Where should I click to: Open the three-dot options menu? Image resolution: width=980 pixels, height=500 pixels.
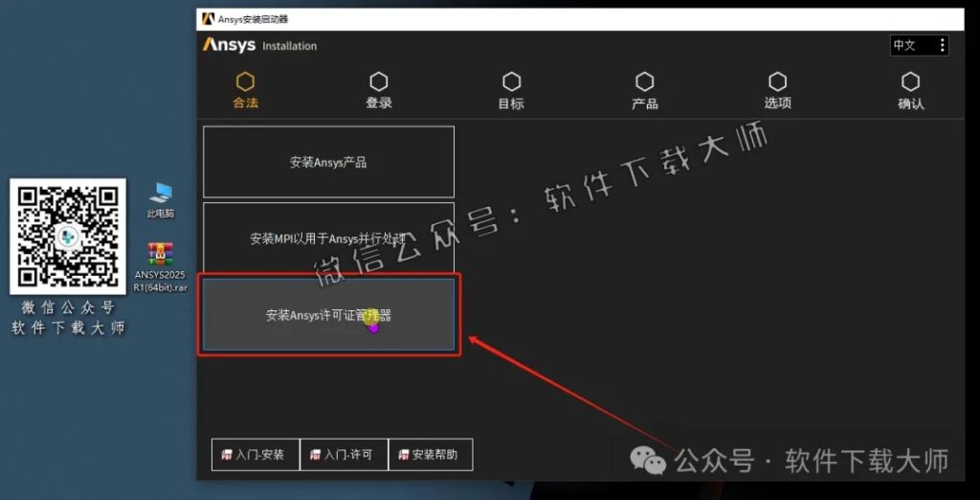(942, 45)
